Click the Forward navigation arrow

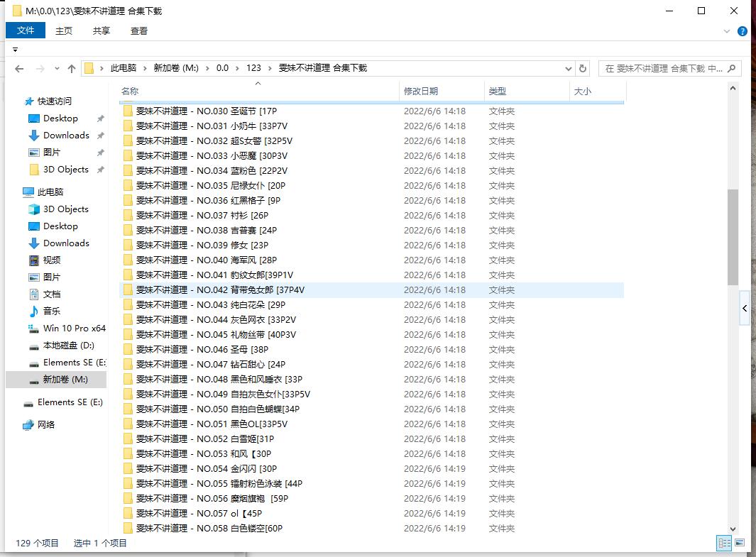[x=40, y=69]
